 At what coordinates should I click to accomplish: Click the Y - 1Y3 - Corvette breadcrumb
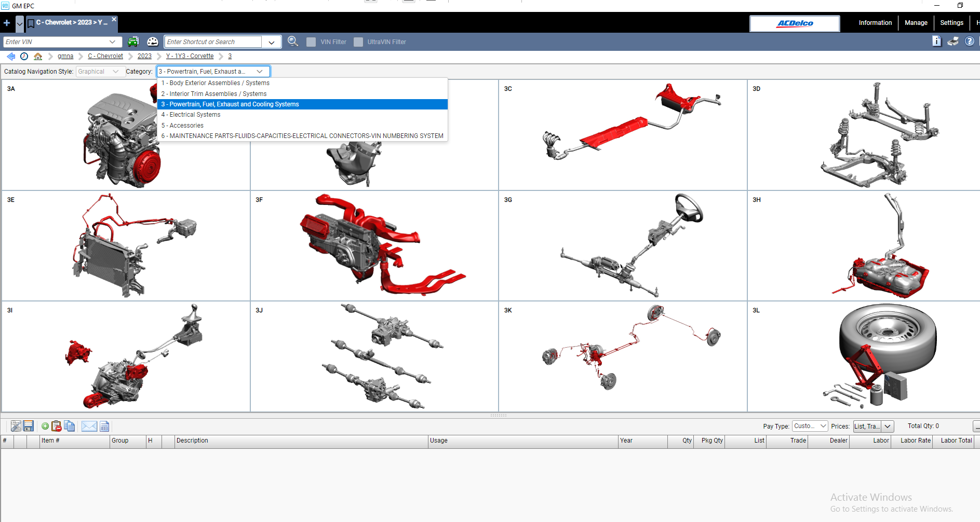pyautogui.click(x=190, y=56)
